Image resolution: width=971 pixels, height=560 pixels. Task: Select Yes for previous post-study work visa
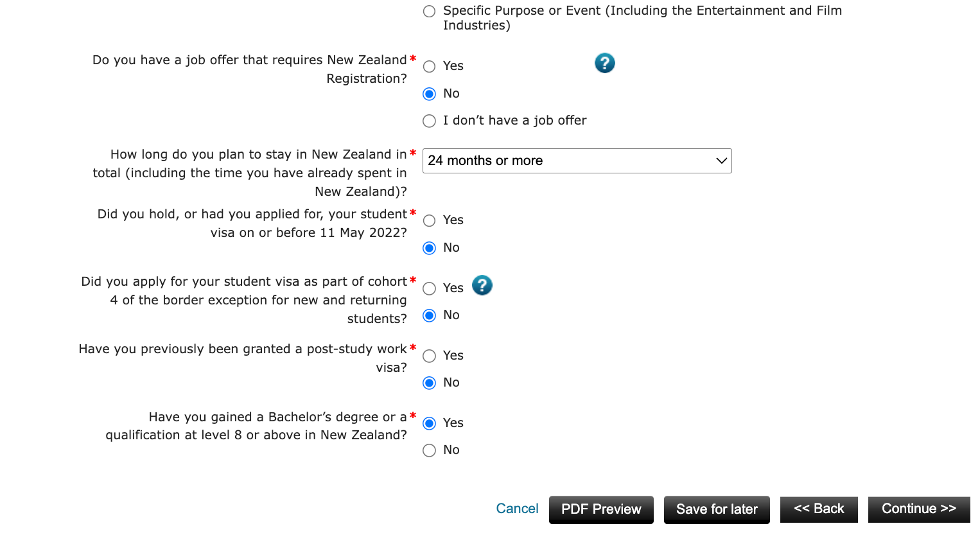(430, 356)
